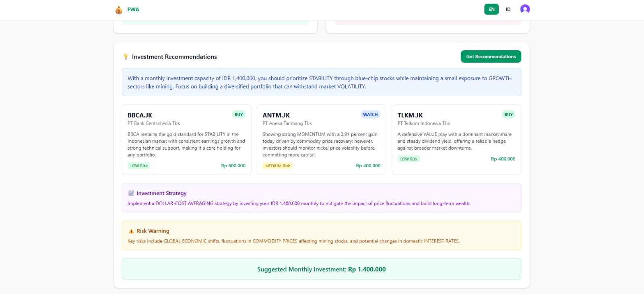
Task: Switch language to EN
Action: (491, 9)
